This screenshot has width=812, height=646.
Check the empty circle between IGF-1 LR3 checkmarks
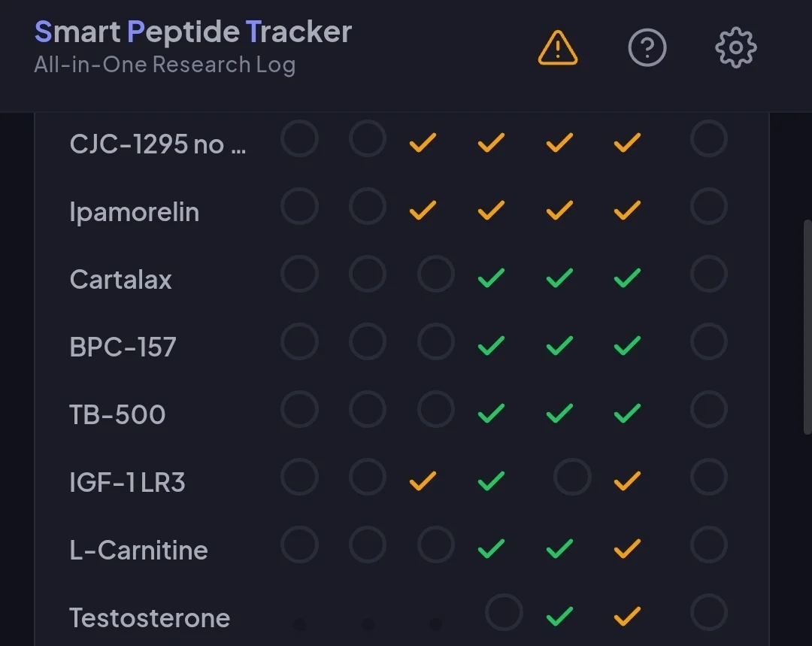point(572,478)
